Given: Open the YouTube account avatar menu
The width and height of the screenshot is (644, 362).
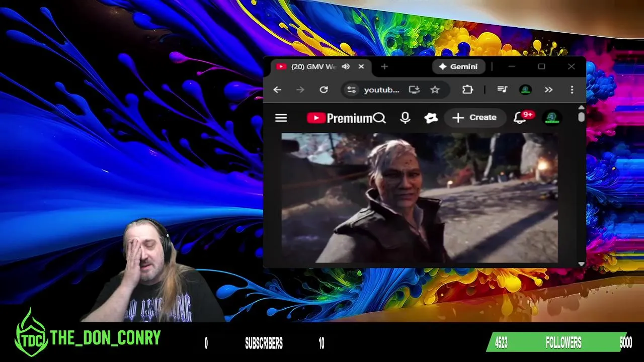Looking at the screenshot, I should point(552,118).
